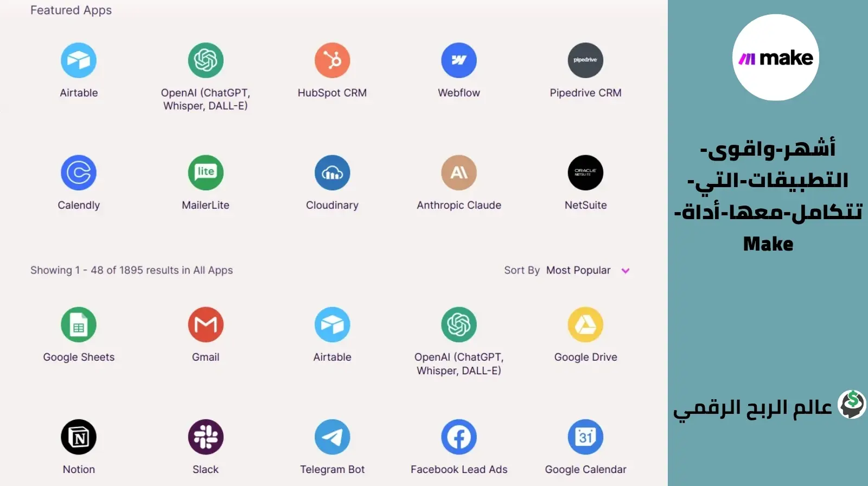Click the Make logo circle
Screen dimensions: 868x486
click(x=775, y=57)
